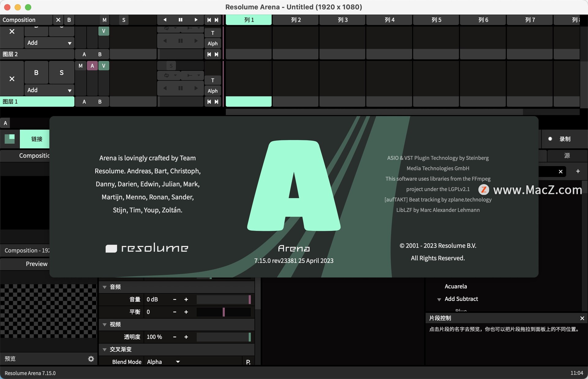Viewport: 588px width, 379px height.
Task: Pause composition playback
Action: click(x=180, y=20)
